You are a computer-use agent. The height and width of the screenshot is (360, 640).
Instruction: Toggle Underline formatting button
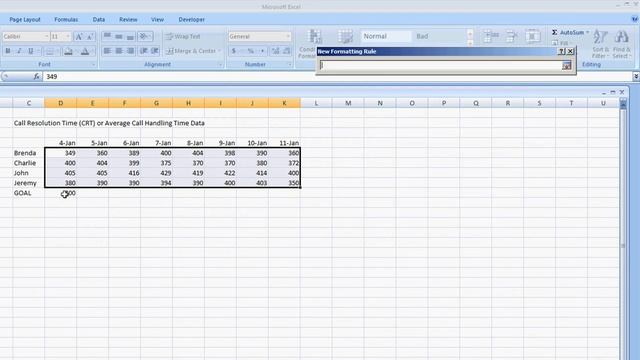(x=31, y=51)
